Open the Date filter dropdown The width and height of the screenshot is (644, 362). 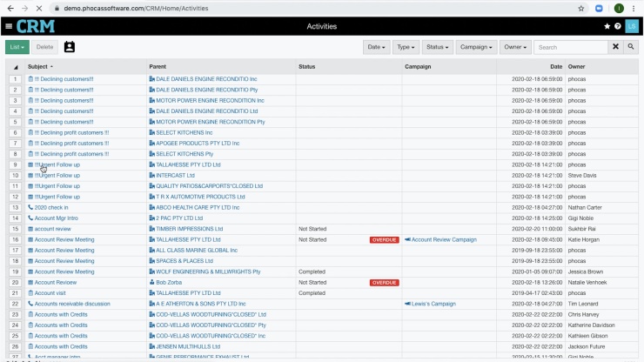pyautogui.click(x=376, y=47)
